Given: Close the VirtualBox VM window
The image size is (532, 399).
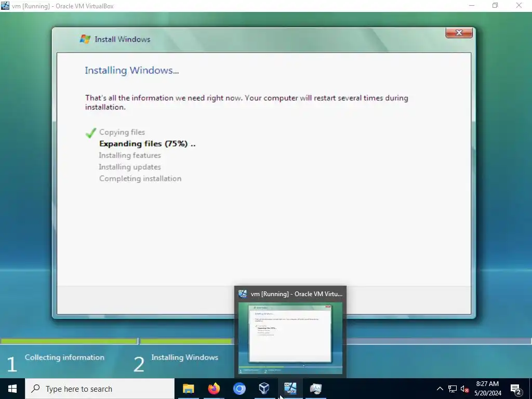Looking at the screenshot, I should [x=519, y=5].
